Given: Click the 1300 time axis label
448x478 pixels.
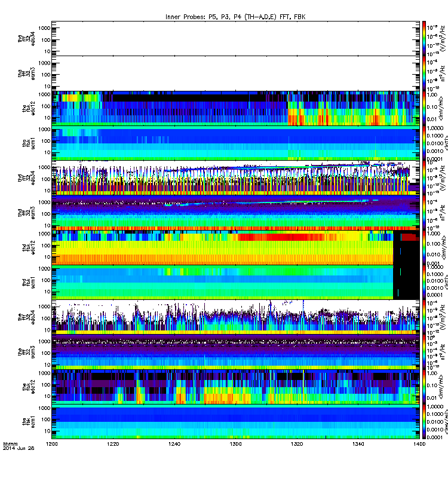Looking at the screenshot, I should pyautogui.click(x=235, y=444).
